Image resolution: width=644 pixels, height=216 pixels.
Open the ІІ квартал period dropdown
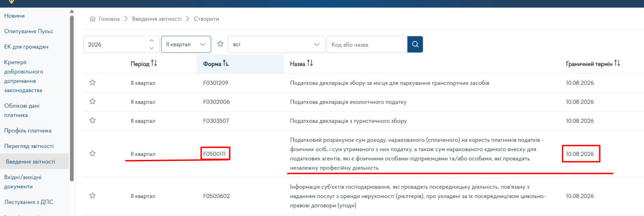click(186, 44)
